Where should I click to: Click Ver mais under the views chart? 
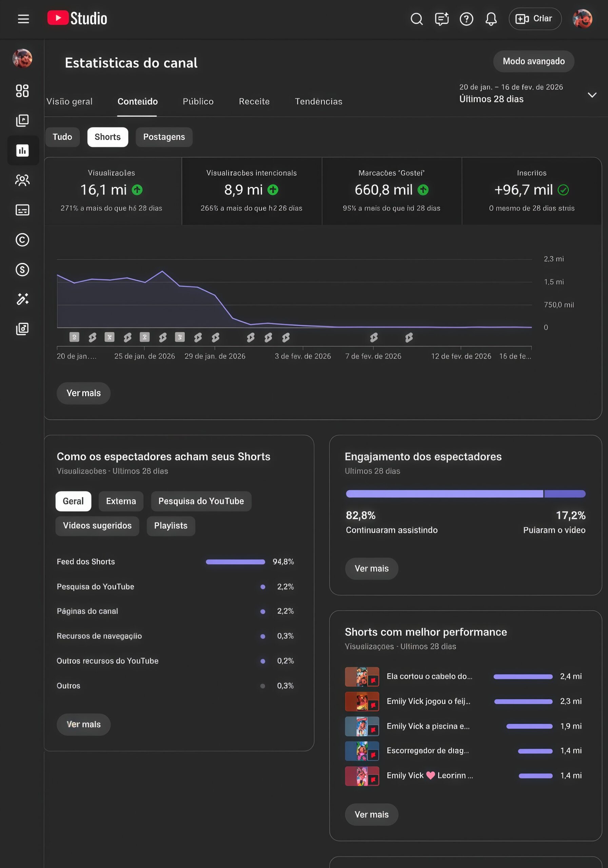coord(83,393)
